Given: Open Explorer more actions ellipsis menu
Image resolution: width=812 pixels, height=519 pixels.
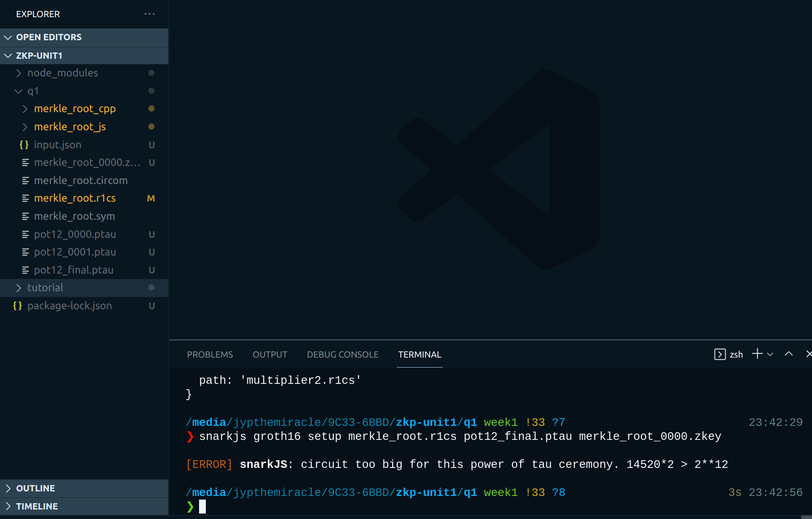Looking at the screenshot, I should point(150,14).
